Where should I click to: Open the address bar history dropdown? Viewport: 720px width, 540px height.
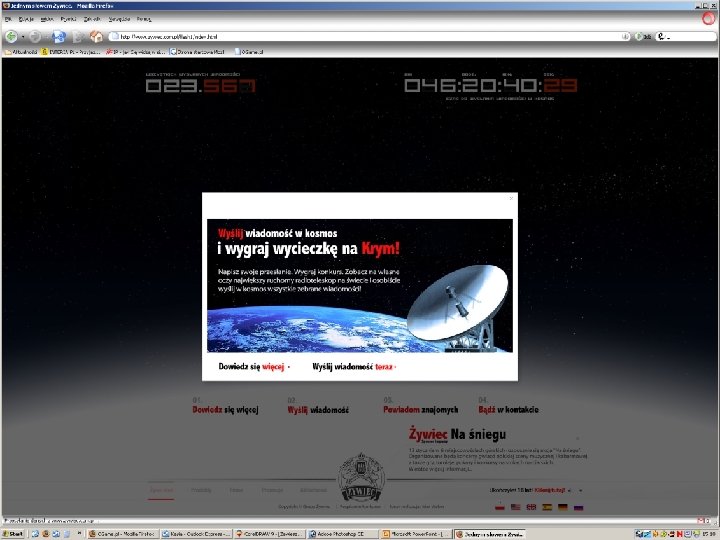pos(625,36)
